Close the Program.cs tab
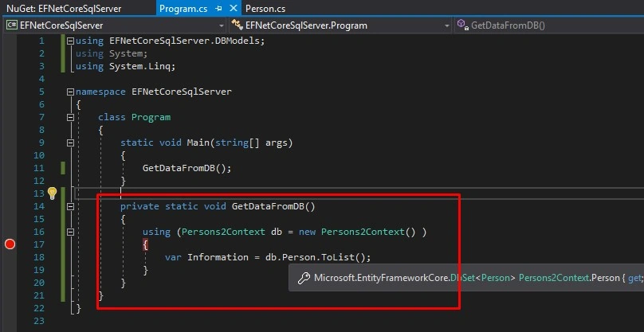This screenshot has height=332, width=644. [x=234, y=8]
